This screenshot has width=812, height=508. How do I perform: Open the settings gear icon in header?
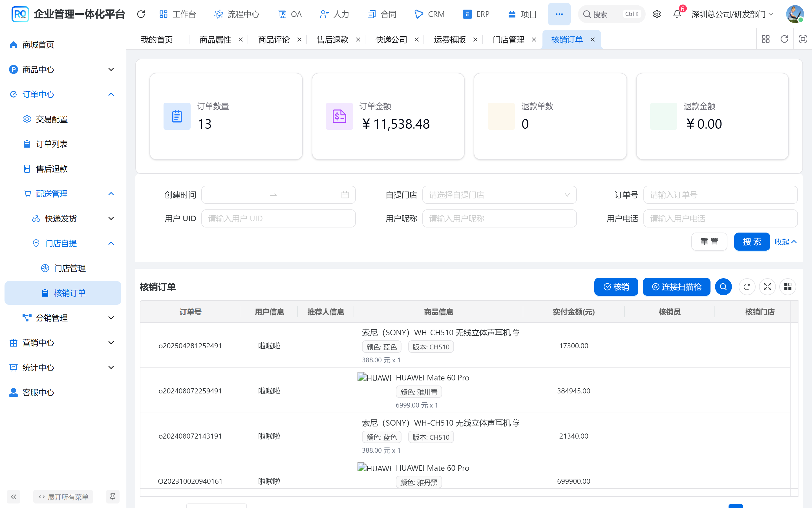click(657, 14)
